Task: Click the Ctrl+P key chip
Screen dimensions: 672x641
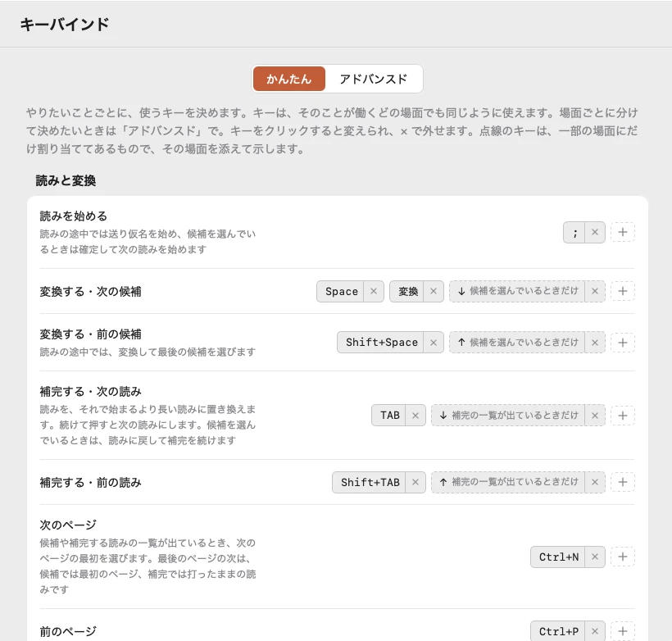Action: point(558,631)
